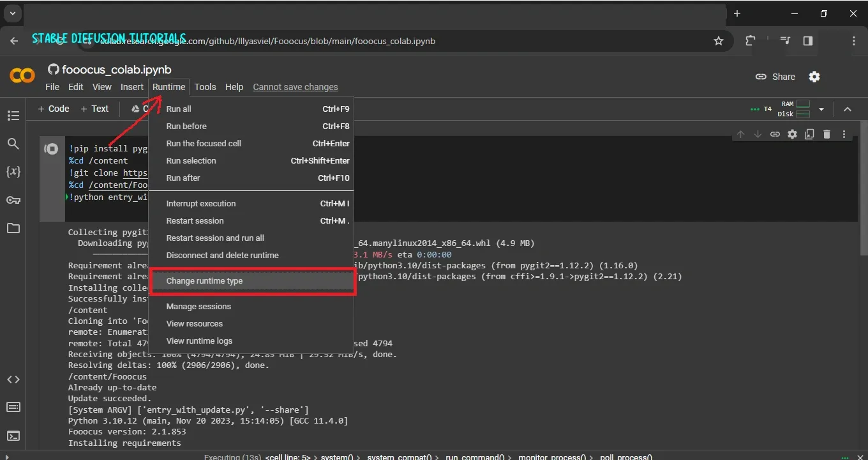868x460 pixels.
Task: Open browser side panel icon
Action: point(808,41)
